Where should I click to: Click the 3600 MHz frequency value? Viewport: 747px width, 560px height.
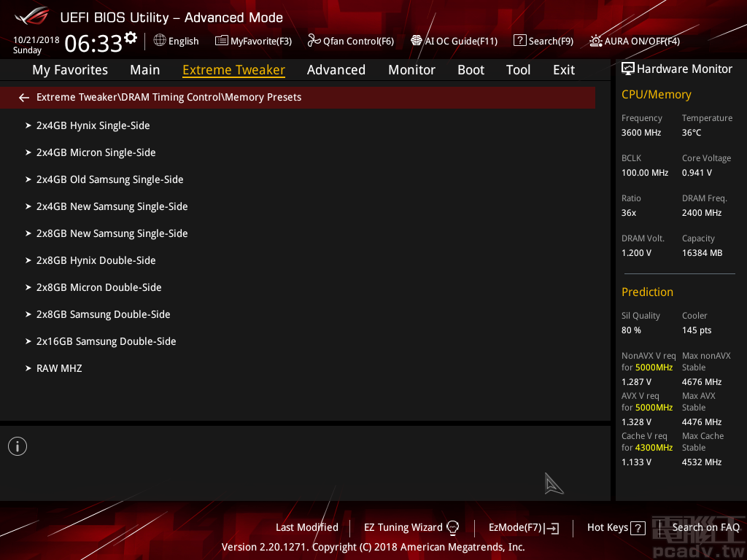click(640, 133)
